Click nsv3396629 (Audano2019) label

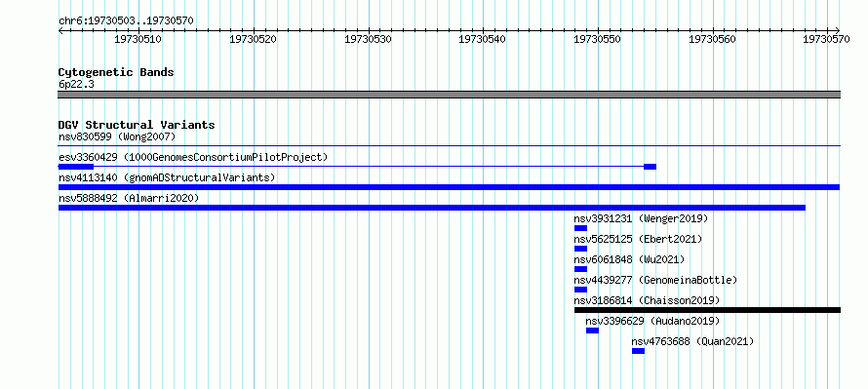pyautogui.click(x=653, y=321)
